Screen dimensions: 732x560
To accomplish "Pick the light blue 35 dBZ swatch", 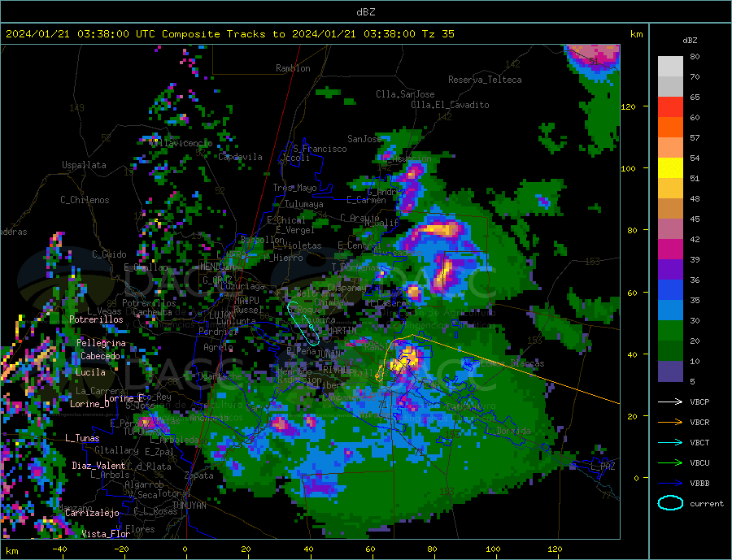I will pos(670,310).
